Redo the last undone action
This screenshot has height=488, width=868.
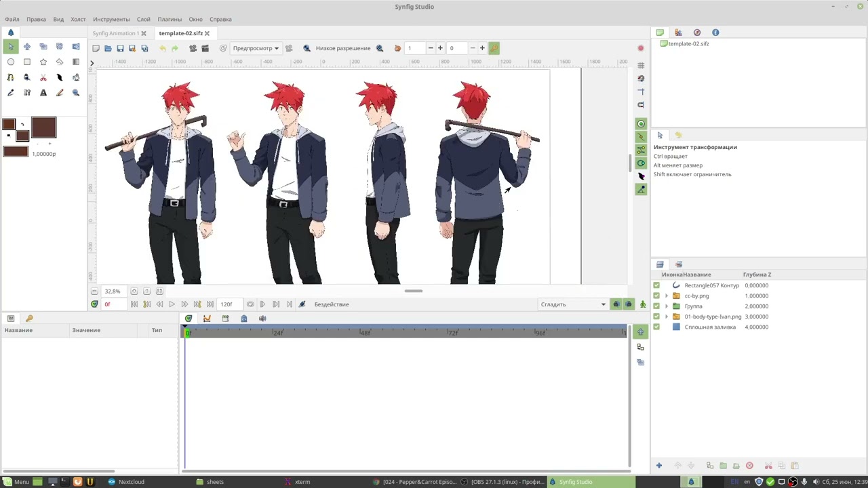175,48
